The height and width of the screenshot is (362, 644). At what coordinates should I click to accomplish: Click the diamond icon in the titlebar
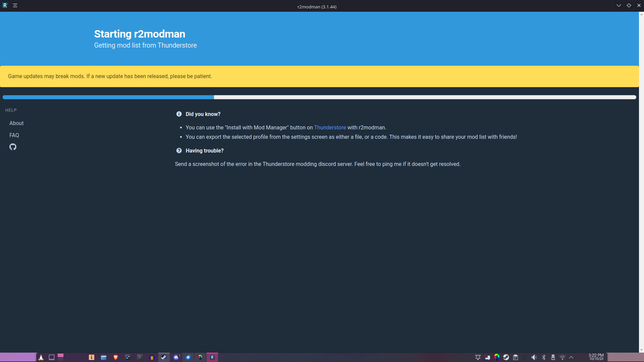pos(629,5)
